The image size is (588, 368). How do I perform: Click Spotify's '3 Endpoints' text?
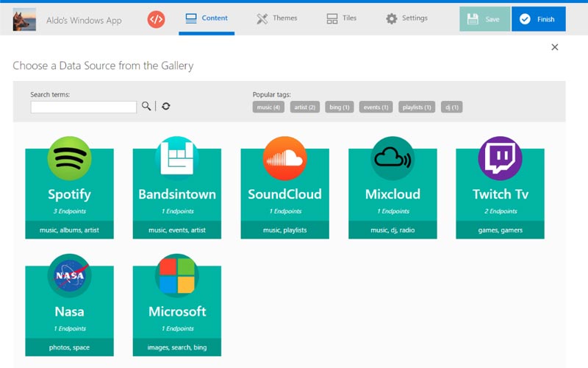[69, 211]
